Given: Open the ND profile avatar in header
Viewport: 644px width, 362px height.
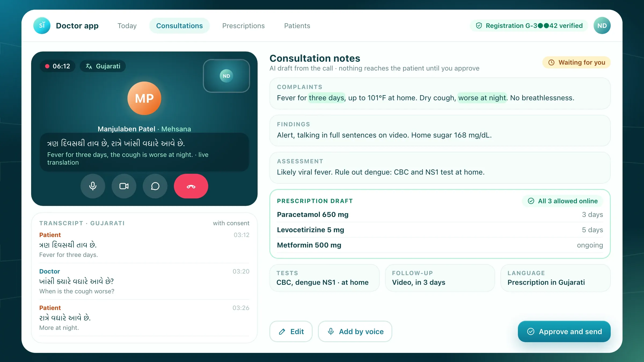Looking at the screenshot, I should pos(602,26).
